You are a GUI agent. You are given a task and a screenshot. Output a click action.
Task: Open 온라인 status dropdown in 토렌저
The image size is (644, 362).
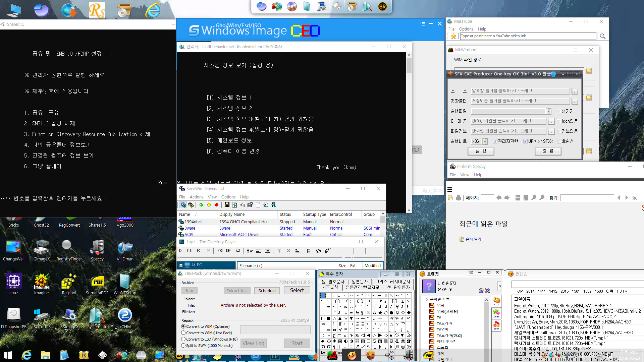coord(445,290)
